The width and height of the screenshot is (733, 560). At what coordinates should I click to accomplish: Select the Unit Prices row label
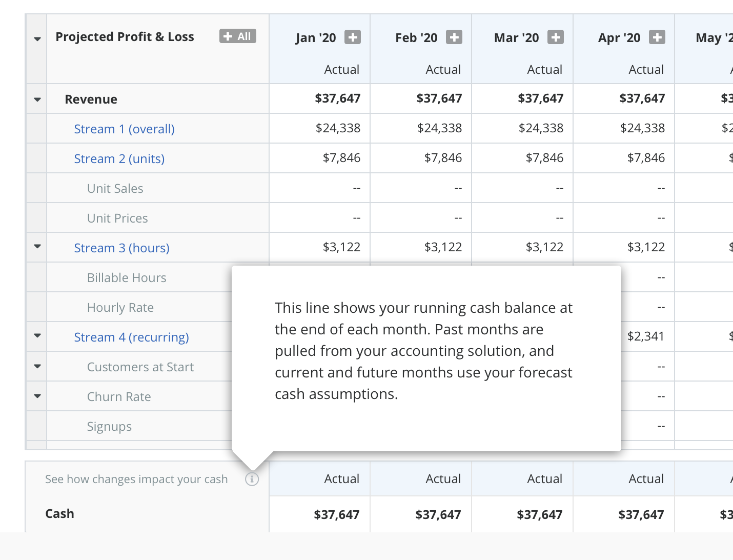tap(117, 218)
